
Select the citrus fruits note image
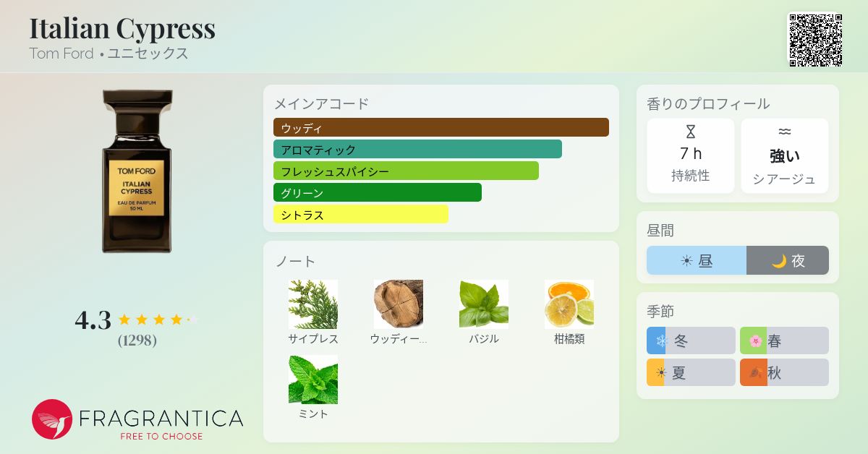(569, 304)
